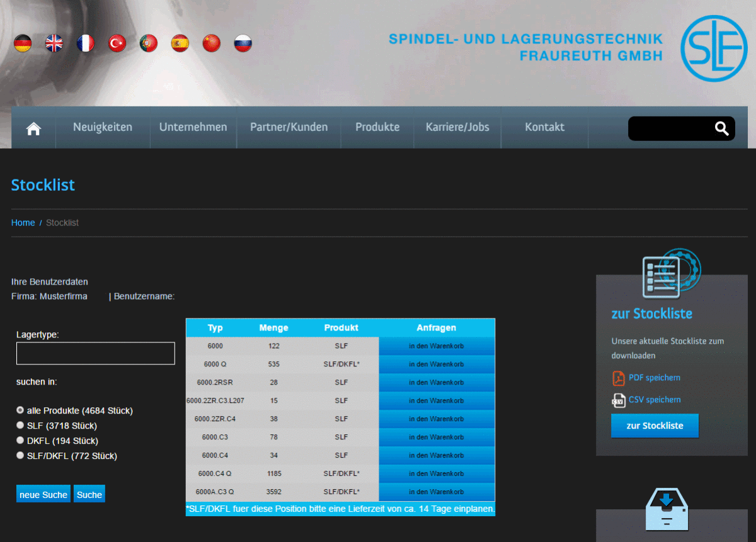The height and width of the screenshot is (542, 756).
Task: Follow the 'CSV speichern' link
Action: tap(655, 400)
